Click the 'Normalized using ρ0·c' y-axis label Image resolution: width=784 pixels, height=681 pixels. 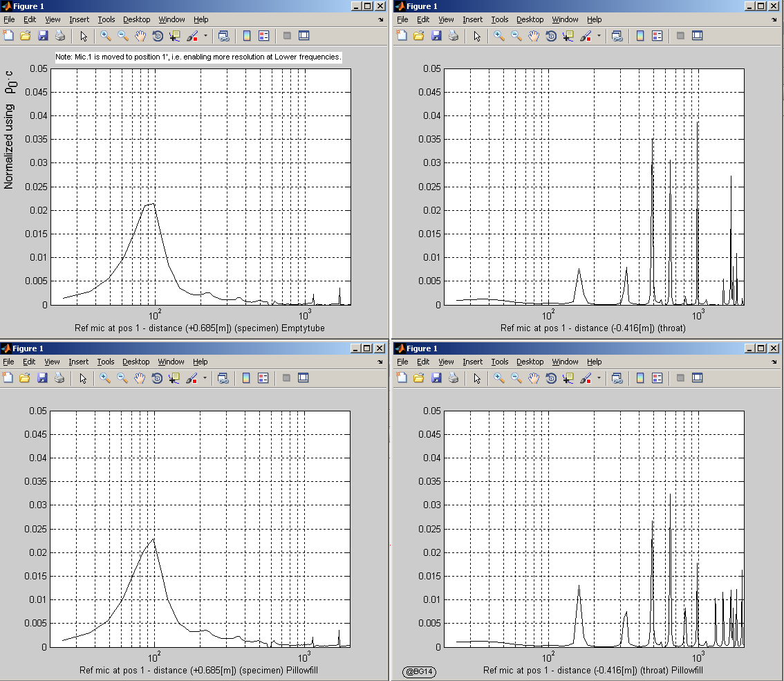click(x=10, y=130)
